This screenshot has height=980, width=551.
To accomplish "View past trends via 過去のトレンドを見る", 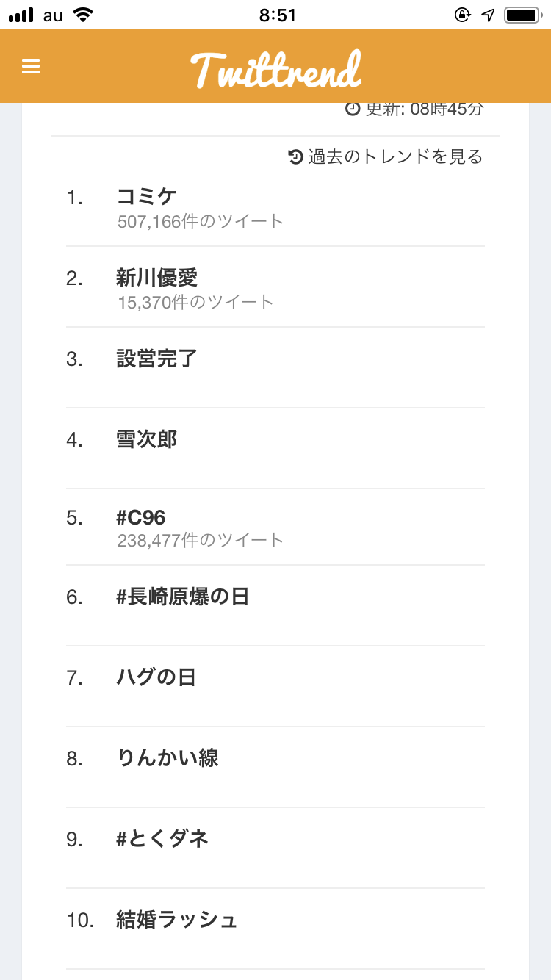I will coord(395,156).
